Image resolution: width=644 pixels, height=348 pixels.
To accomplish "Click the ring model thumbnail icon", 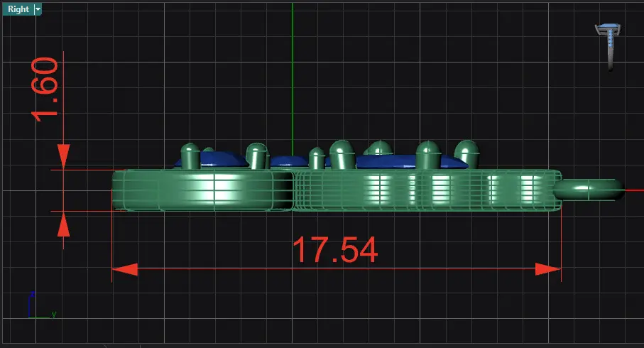I will pos(608,46).
